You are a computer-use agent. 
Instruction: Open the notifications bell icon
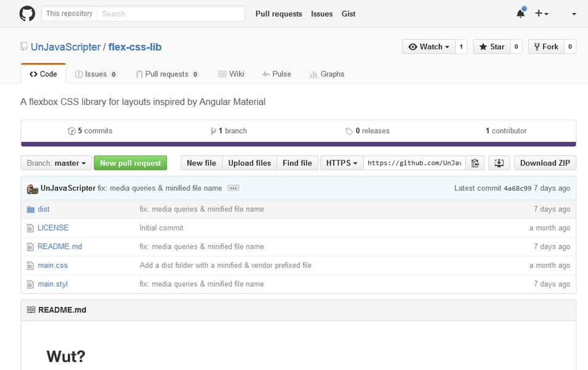point(520,14)
